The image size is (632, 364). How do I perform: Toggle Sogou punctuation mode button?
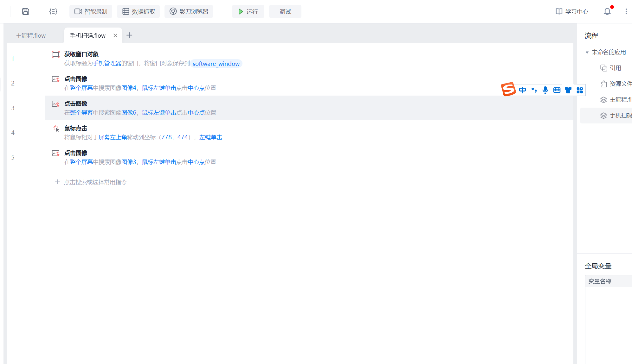[534, 90]
